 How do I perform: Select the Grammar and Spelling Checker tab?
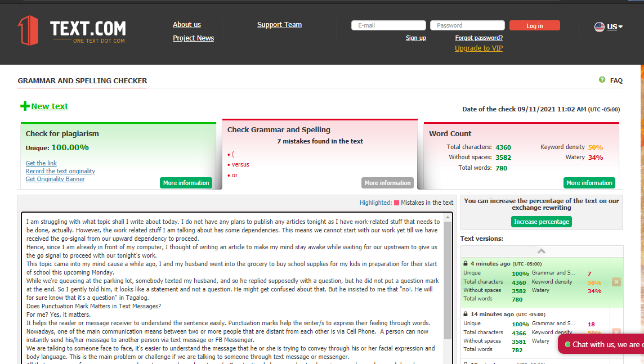click(x=82, y=81)
